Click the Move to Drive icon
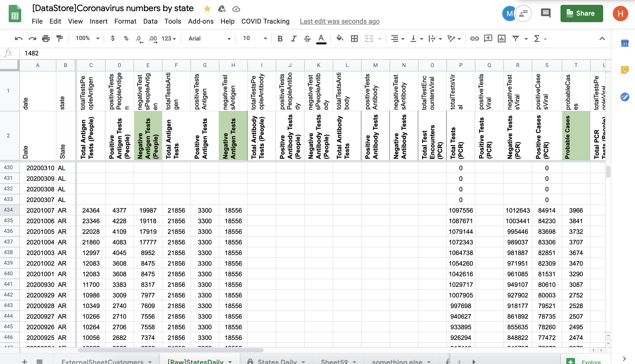This screenshot has height=364, width=635. tap(222, 9)
